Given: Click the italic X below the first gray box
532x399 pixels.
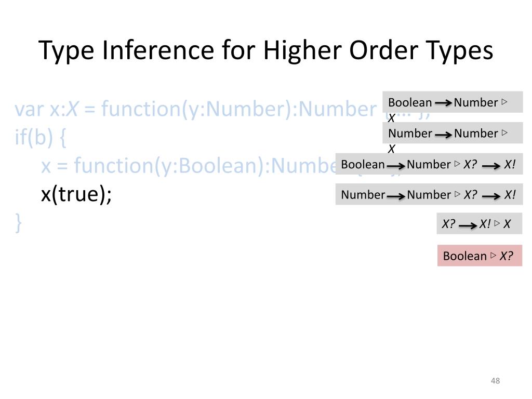Looking at the screenshot, I should pyautogui.click(x=392, y=118).
